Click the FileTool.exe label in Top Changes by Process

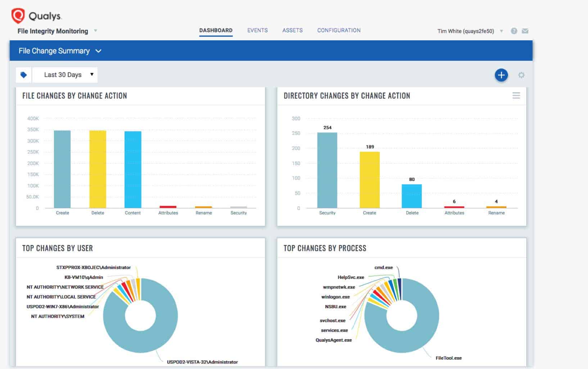click(x=448, y=358)
